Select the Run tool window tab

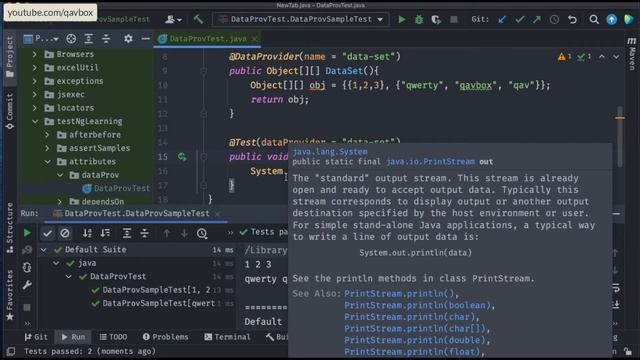(73, 337)
